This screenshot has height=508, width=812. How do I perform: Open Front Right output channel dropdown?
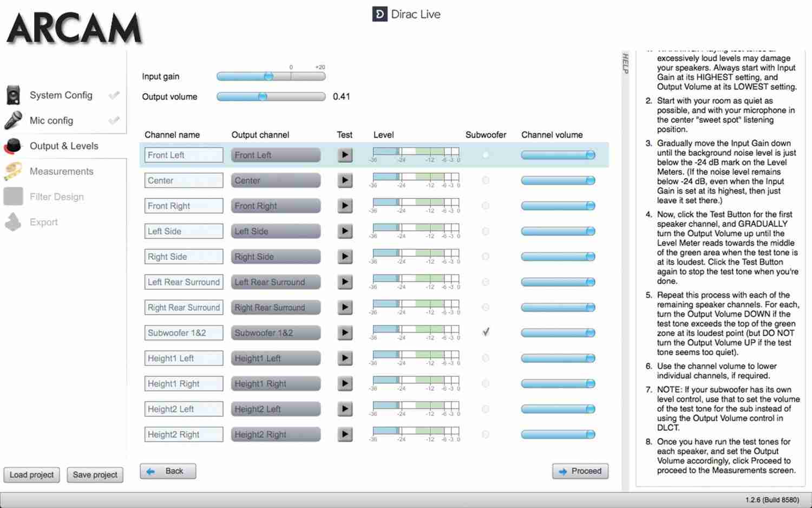coord(276,206)
